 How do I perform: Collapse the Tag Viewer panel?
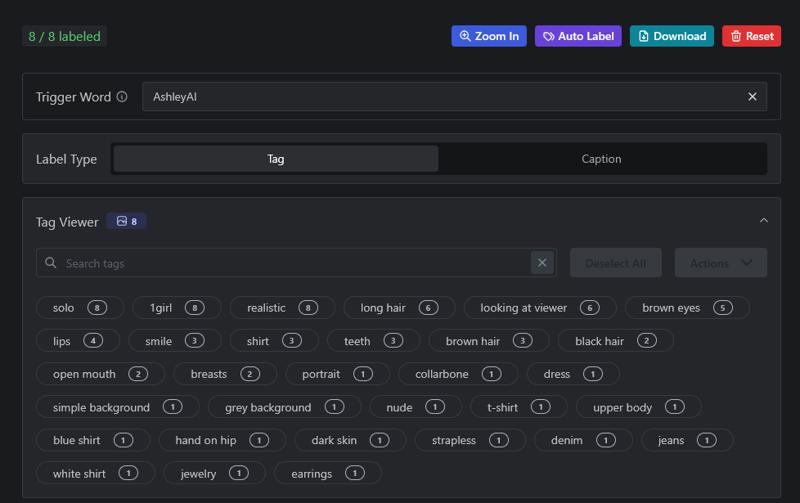click(x=764, y=221)
